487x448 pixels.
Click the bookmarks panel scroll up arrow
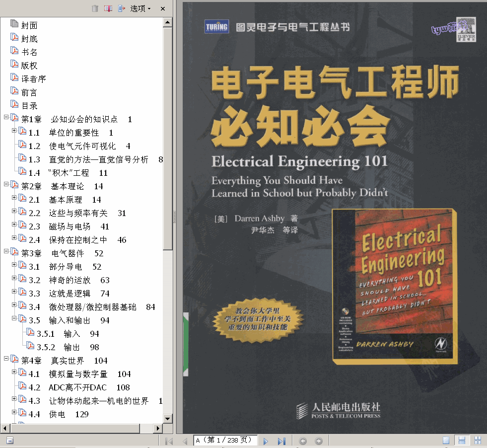pos(168,22)
